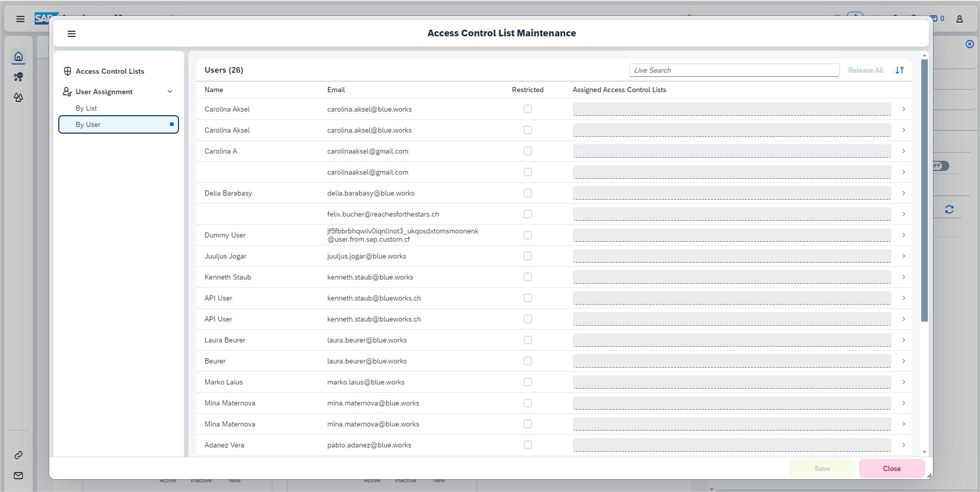Viewport: 980px width, 492px height.
Task: Toggle Restricted checkbox for Dummy User
Action: [x=528, y=235]
